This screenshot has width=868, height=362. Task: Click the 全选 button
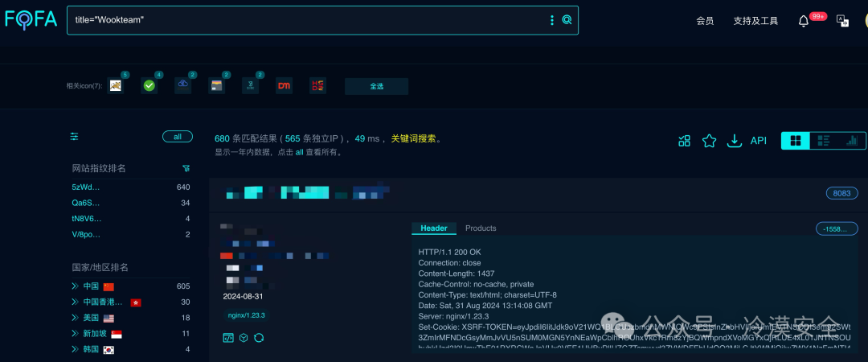[x=376, y=87]
